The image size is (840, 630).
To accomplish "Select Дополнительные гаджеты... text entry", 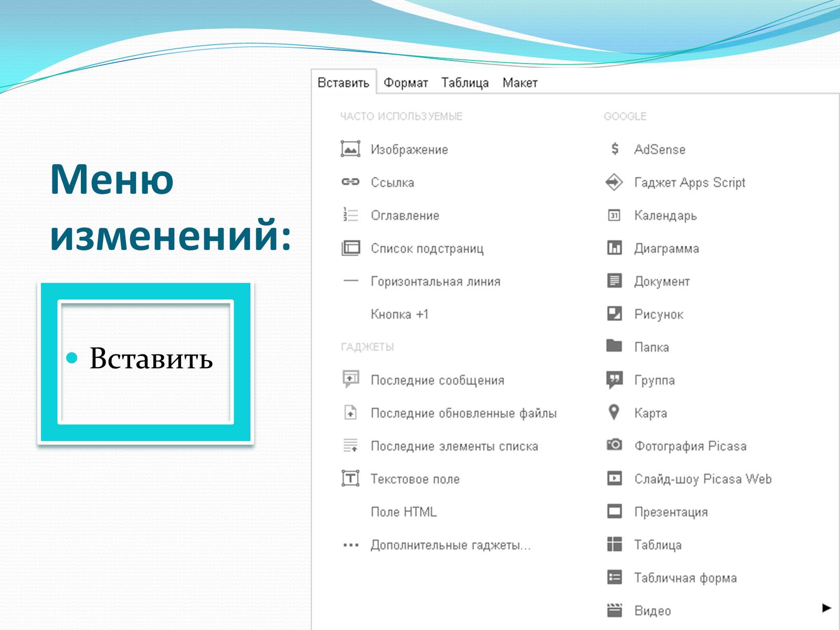I will 451,545.
